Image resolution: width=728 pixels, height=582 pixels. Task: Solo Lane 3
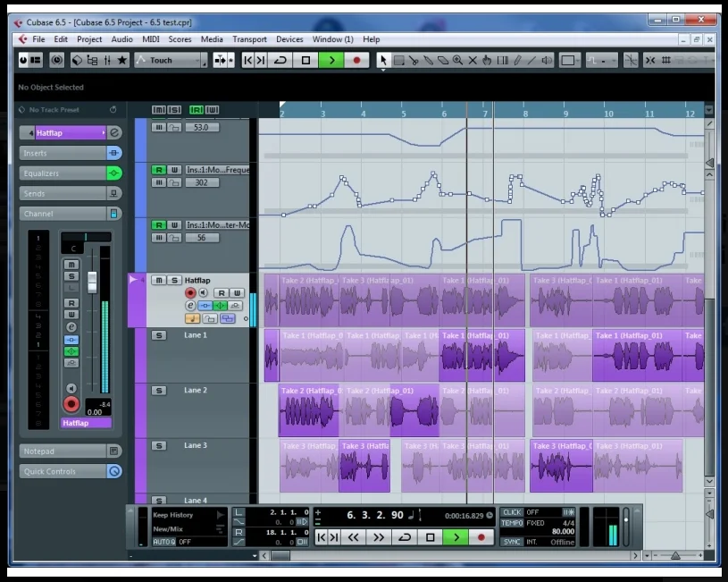click(x=159, y=446)
